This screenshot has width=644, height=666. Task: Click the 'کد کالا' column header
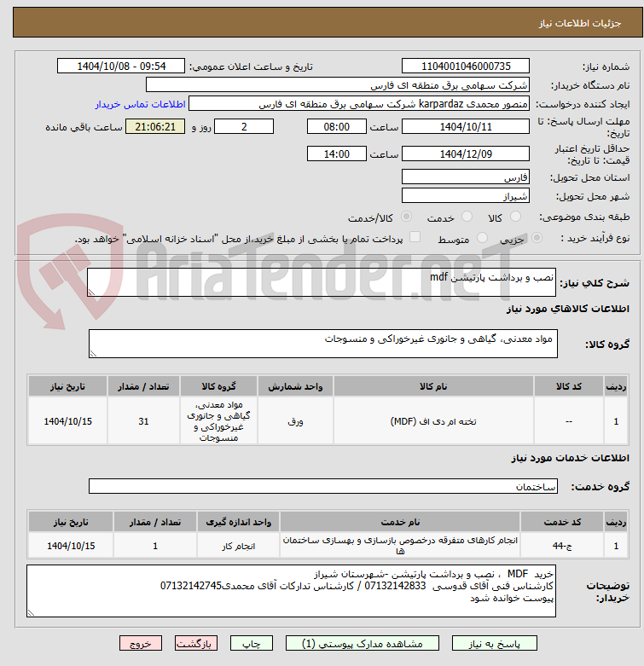pos(569,386)
